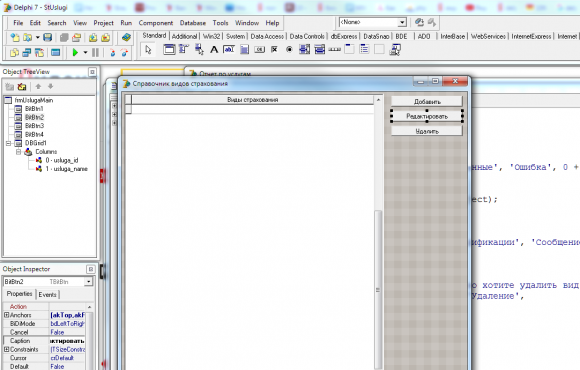Expand the Anchors property
The width and height of the screenshot is (580, 370).
(6, 315)
